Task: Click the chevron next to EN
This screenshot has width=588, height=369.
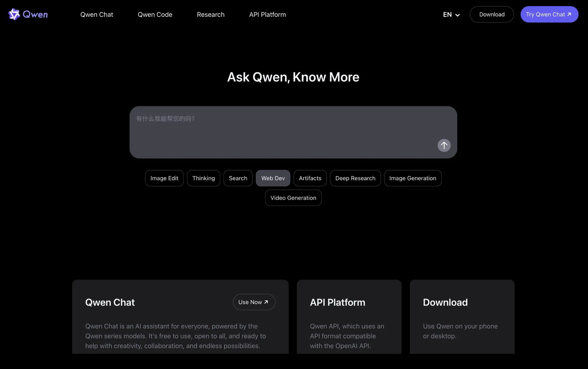Action: tap(458, 15)
